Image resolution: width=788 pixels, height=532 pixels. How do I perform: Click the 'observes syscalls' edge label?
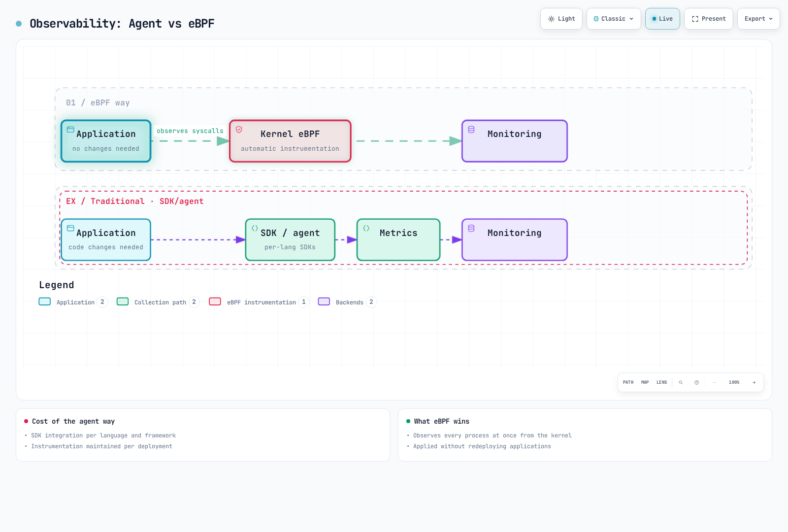pyautogui.click(x=190, y=131)
